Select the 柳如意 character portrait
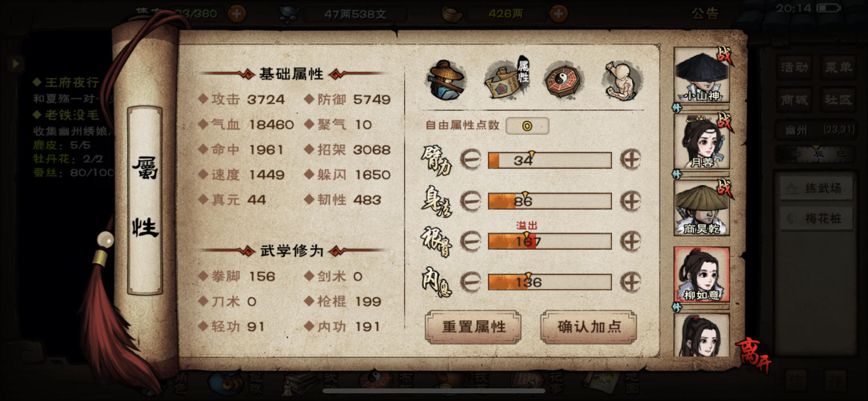The image size is (868, 401). click(x=702, y=275)
